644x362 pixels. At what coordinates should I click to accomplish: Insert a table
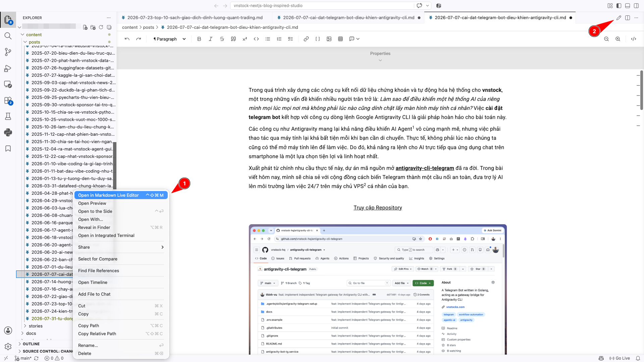click(x=340, y=39)
